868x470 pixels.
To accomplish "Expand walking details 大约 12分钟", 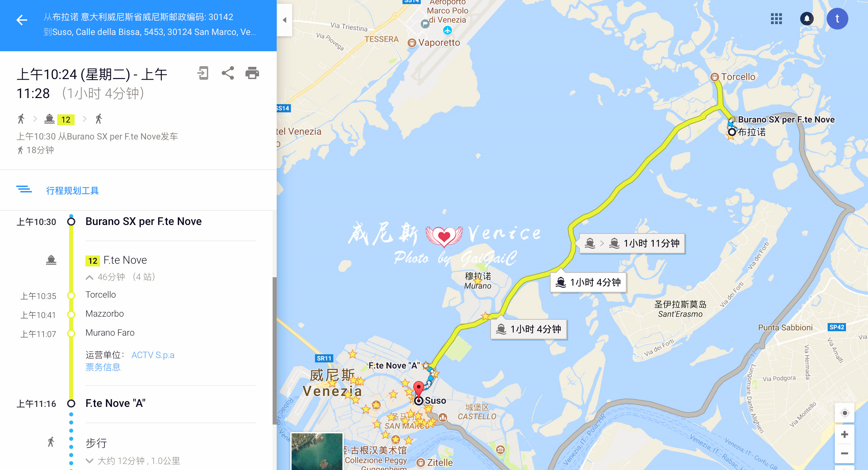I will [x=90, y=461].
